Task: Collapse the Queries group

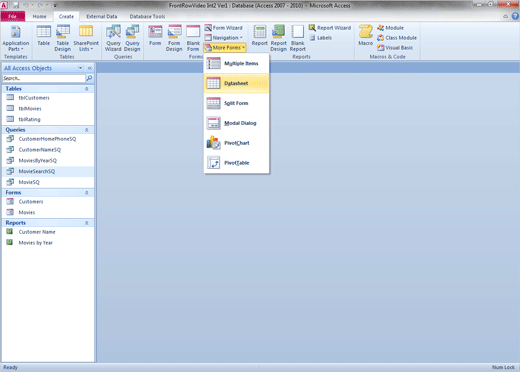Action: pos(87,130)
